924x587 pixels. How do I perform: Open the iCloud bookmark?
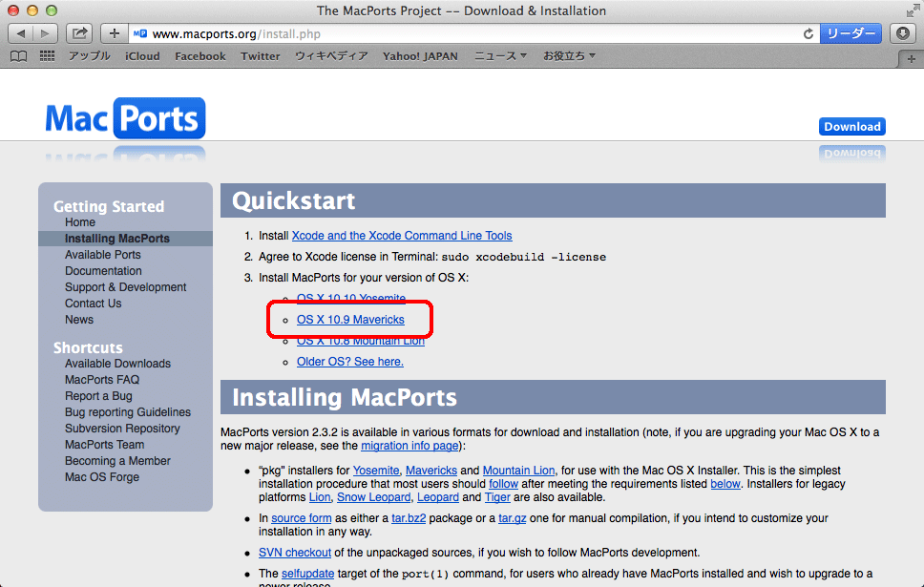pyautogui.click(x=142, y=56)
